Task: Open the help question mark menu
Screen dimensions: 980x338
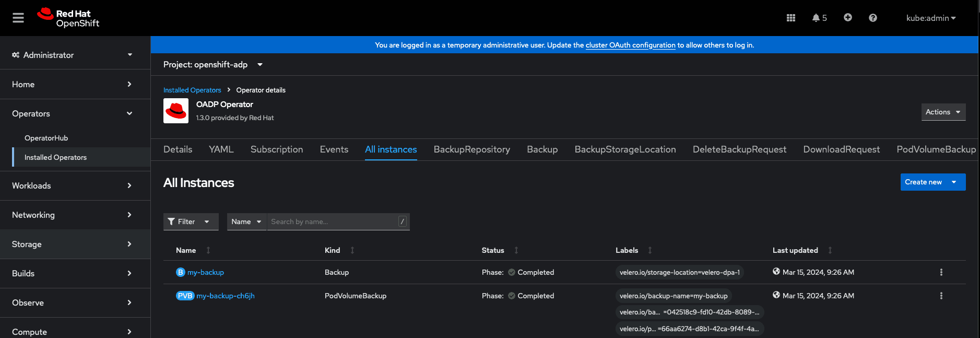Action: coord(873,18)
